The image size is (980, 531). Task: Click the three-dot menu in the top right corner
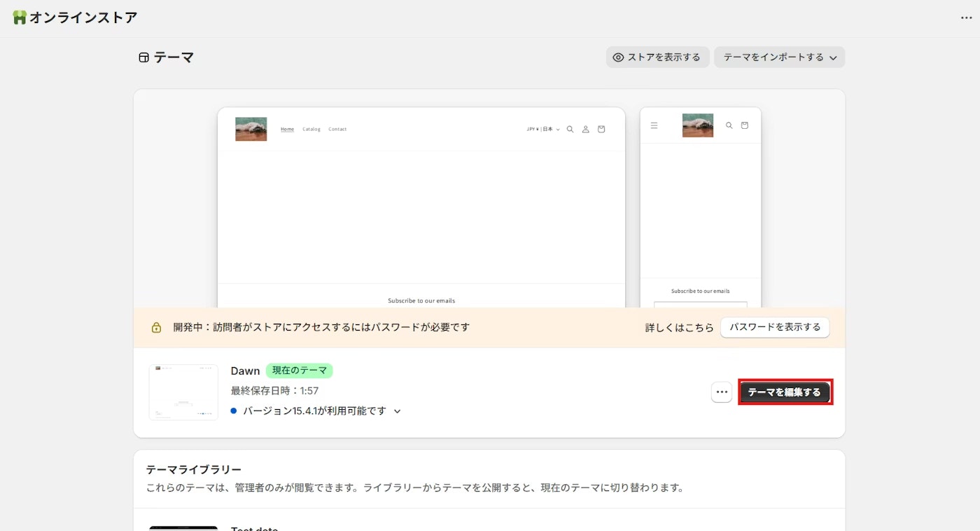coord(965,18)
